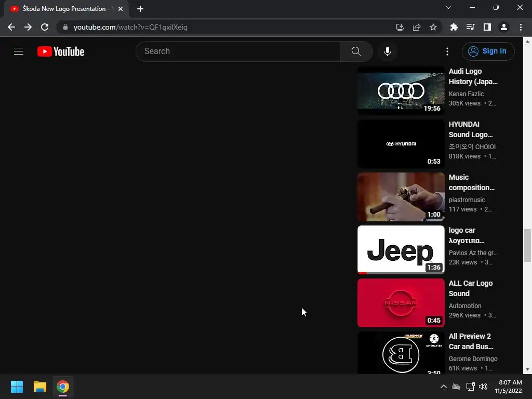Open the YouTube hamburger guide menu

point(19,51)
